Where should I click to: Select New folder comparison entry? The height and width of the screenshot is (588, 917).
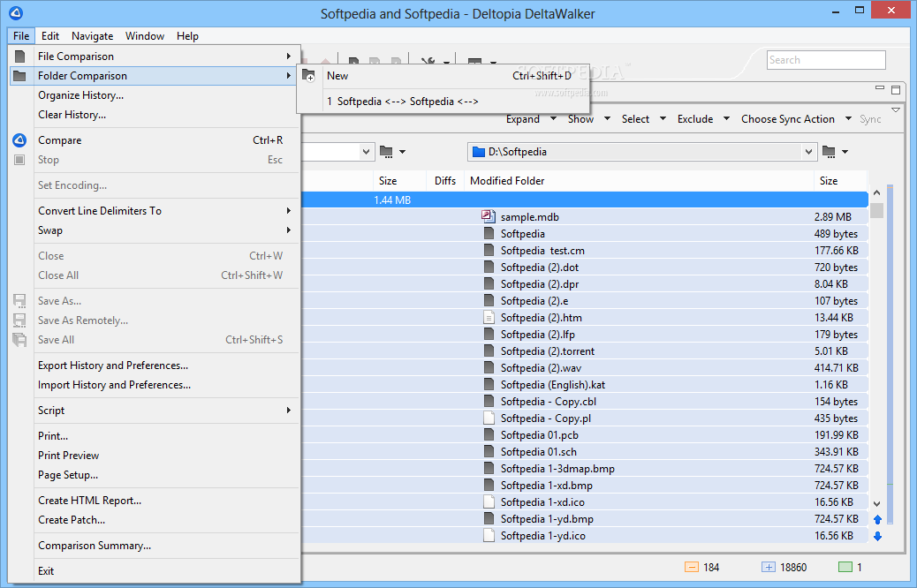click(443, 75)
